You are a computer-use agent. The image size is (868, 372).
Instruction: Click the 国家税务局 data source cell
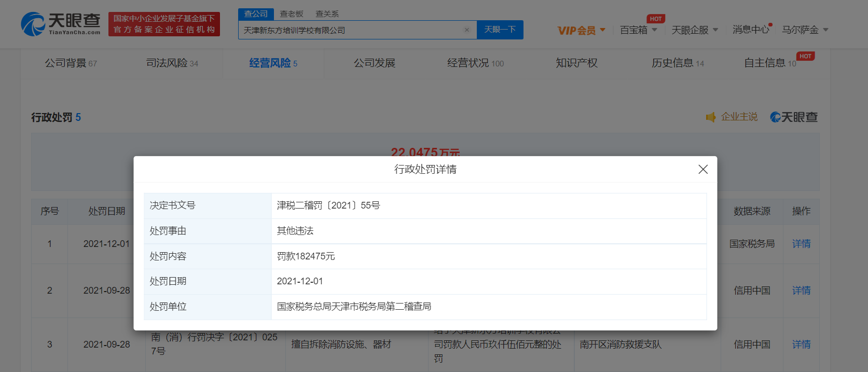[x=752, y=244]
